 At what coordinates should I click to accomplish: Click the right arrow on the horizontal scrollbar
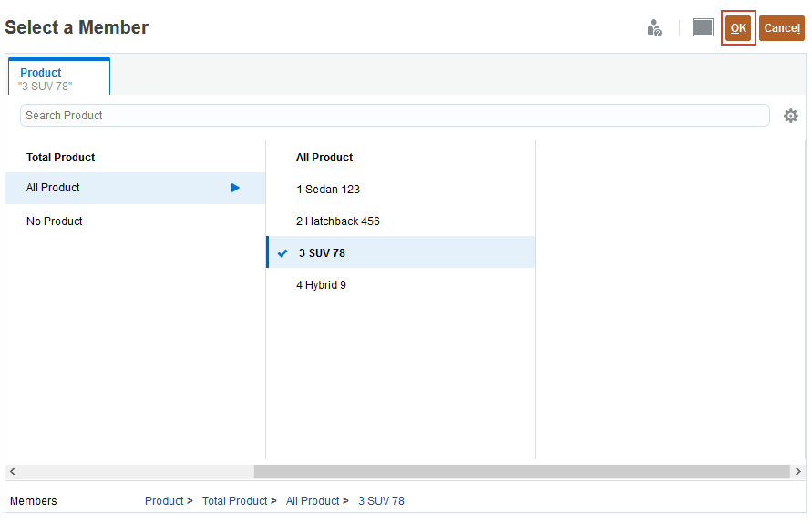tap(798, 472)
